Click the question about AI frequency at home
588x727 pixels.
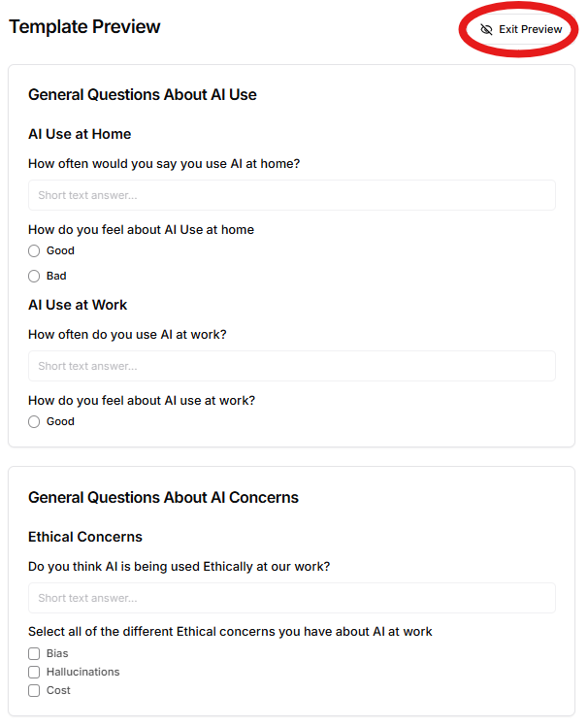click(164, 163)
